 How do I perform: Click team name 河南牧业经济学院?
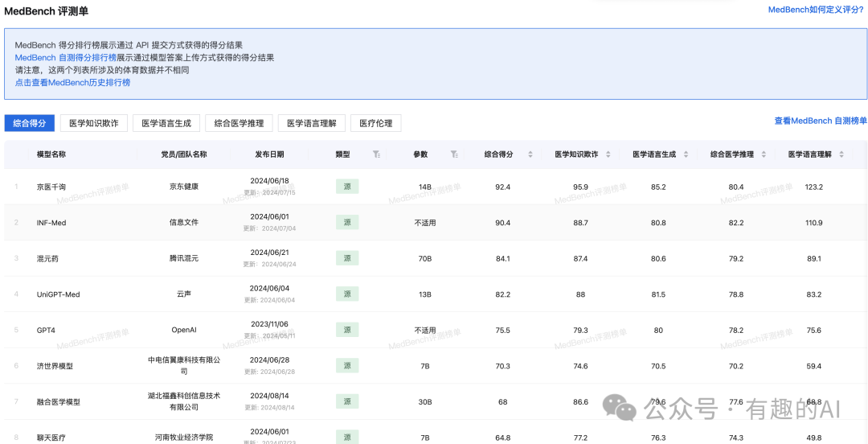184,438
